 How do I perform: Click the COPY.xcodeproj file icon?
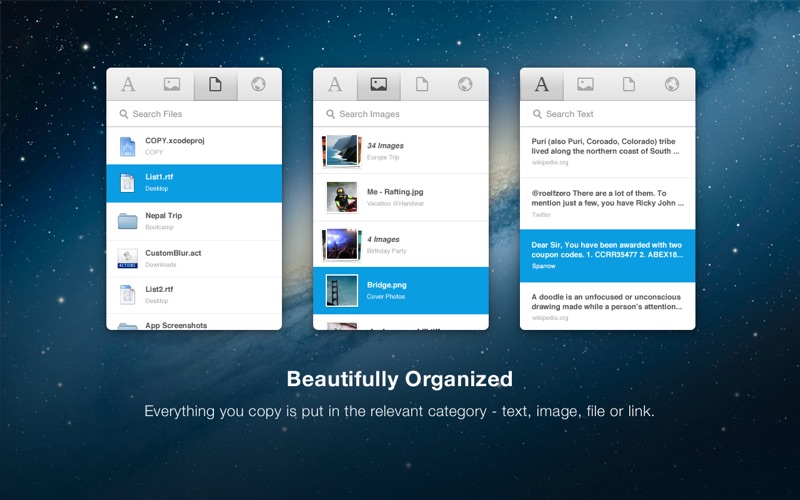pos(127,146)
